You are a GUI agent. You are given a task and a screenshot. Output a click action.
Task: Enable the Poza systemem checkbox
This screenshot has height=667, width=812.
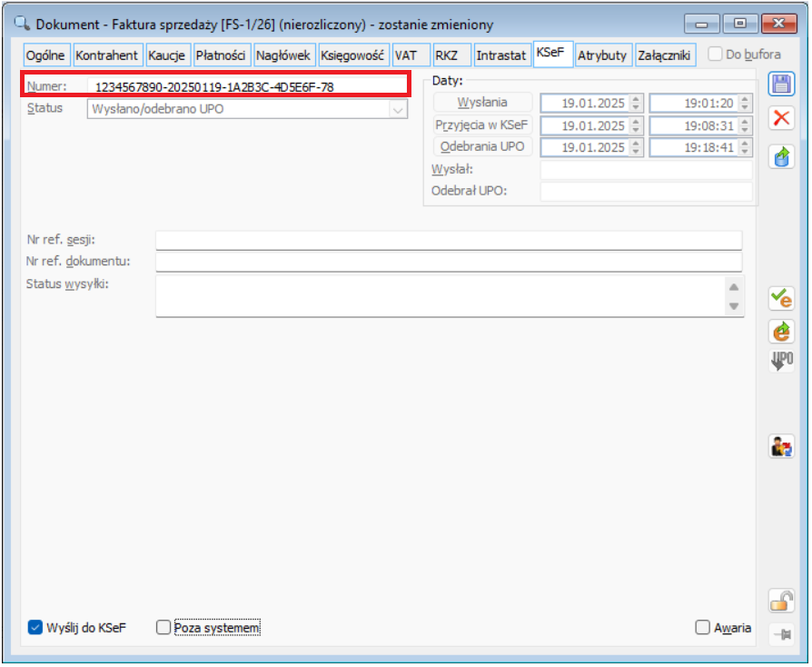point(163,628)
